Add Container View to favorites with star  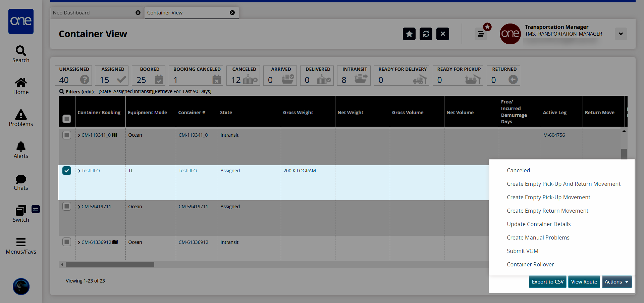point(409,34)
